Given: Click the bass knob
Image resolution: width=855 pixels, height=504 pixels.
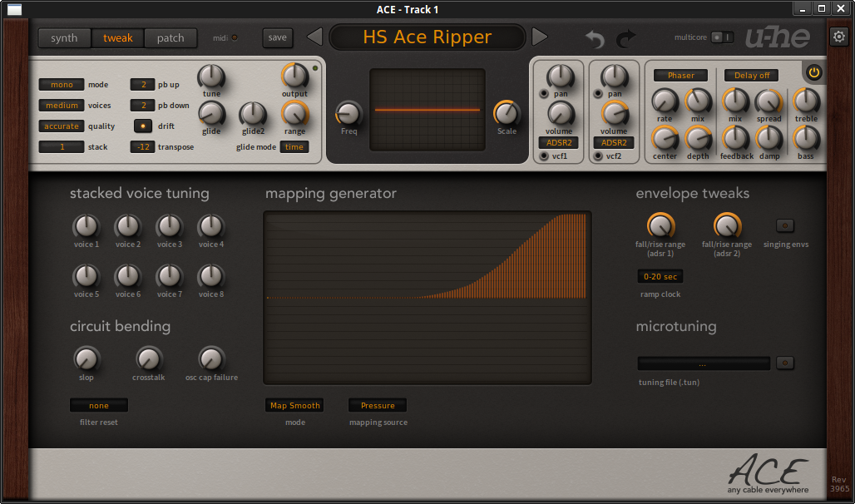Looking at the screenshot, I should (x=806, y=139).
